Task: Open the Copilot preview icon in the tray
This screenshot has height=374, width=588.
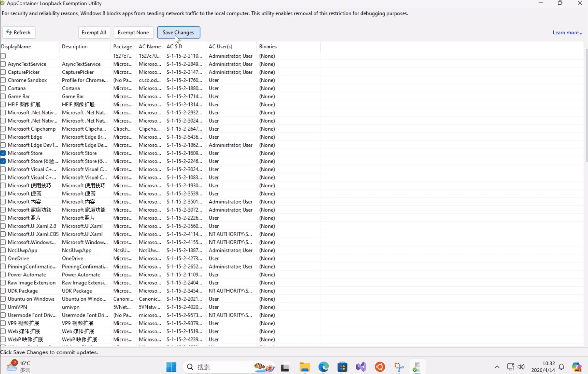Action: click(577, 367)
